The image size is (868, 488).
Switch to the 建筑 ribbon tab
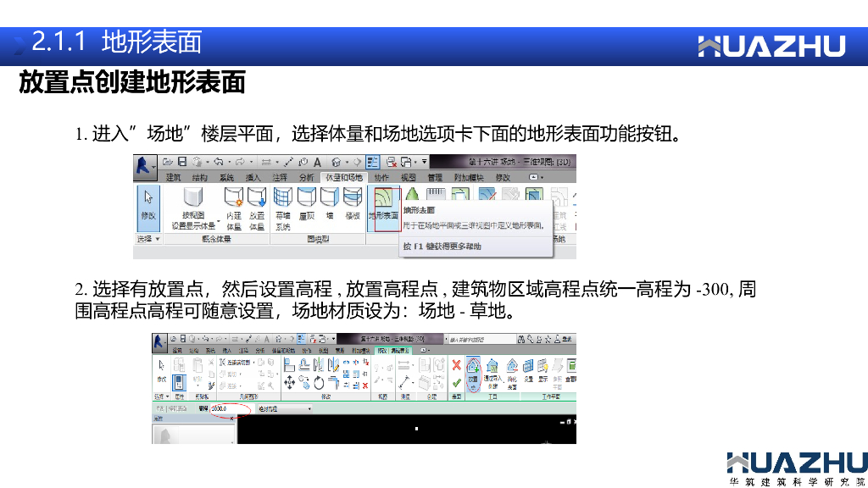173,177
